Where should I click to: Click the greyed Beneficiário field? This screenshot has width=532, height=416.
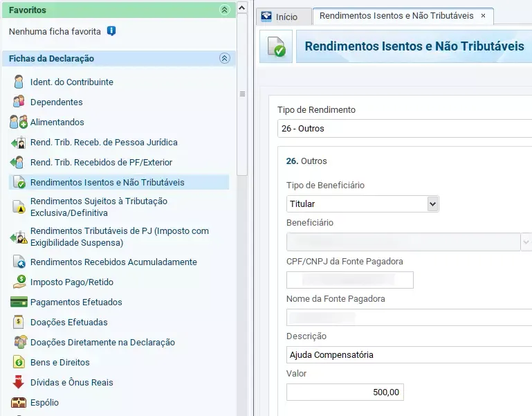point(403,242)
